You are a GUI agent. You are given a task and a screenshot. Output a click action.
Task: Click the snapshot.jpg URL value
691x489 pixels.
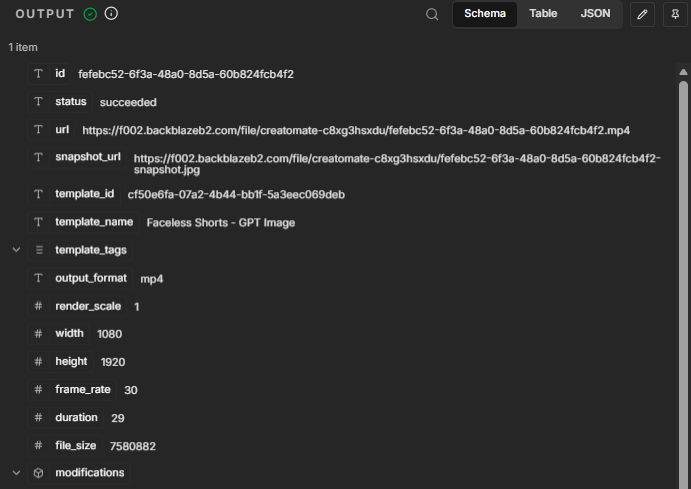point(397,164)
